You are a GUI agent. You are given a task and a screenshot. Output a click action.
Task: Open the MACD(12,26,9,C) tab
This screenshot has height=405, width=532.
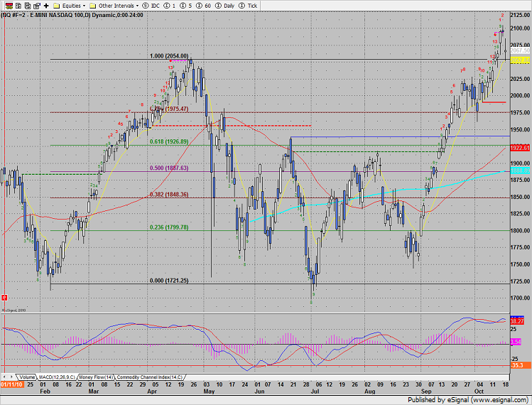pos(57,377)
